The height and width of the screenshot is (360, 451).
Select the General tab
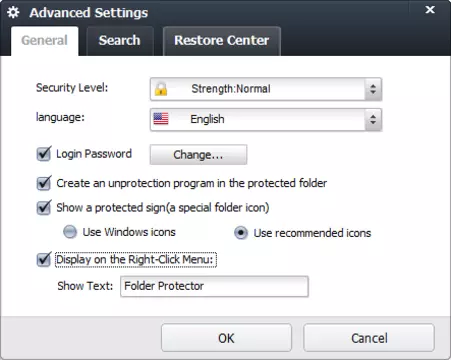(45, 41)
